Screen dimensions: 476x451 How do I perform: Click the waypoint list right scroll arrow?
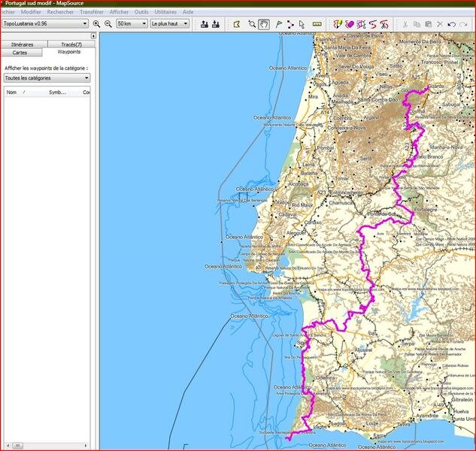click(x=86, y=446)
